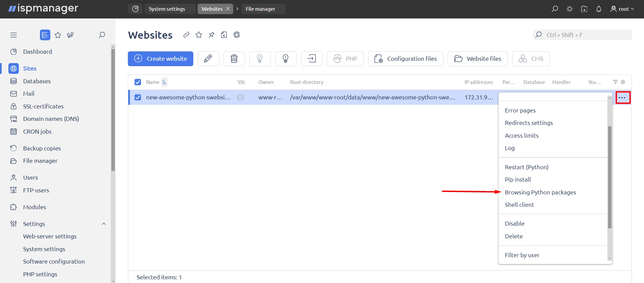644x283 pixels.
Task: Open global search magnifier in top bar
Action: 555,9
